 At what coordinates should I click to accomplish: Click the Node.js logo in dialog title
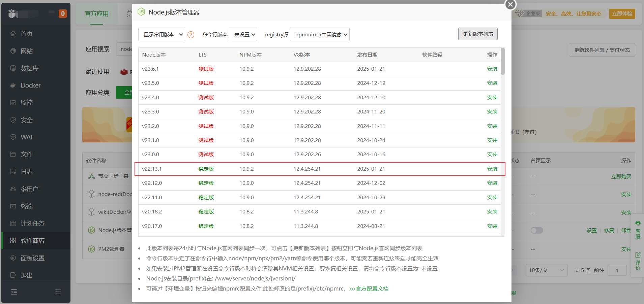click(141, 12)
